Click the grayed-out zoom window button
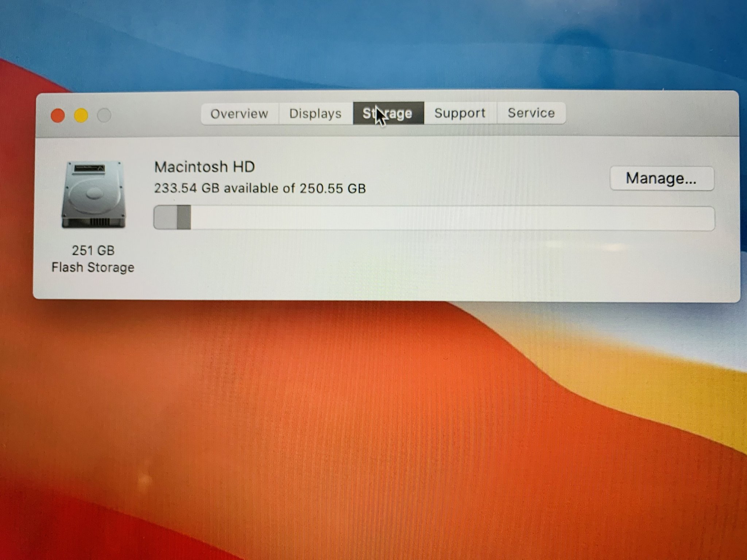 [x=104, y=116]
